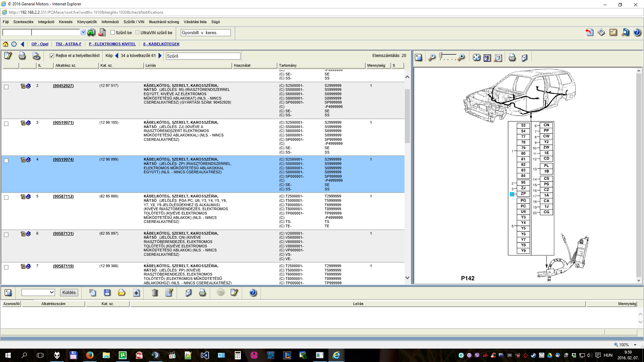Click the trash delete icon in shopping list toolbar
This screenshot has width=644, height=362.
point(155,293)
